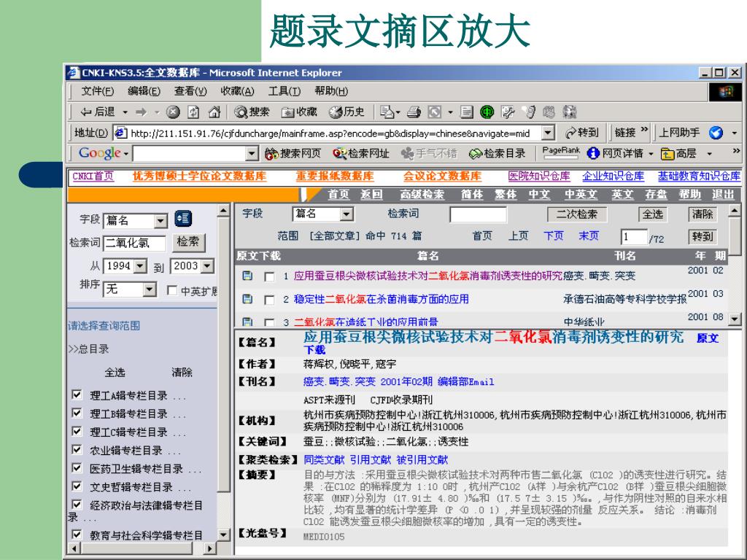The width and height of the screenshot is (747, 560).
Task: Open the 收藏 favorites panel
Action: pos(300,112)
